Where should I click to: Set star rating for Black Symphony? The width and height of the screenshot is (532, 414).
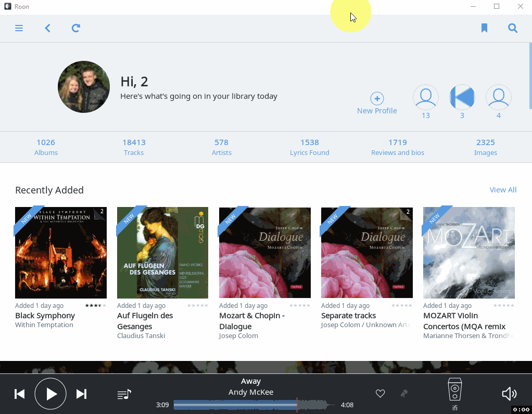96,305
